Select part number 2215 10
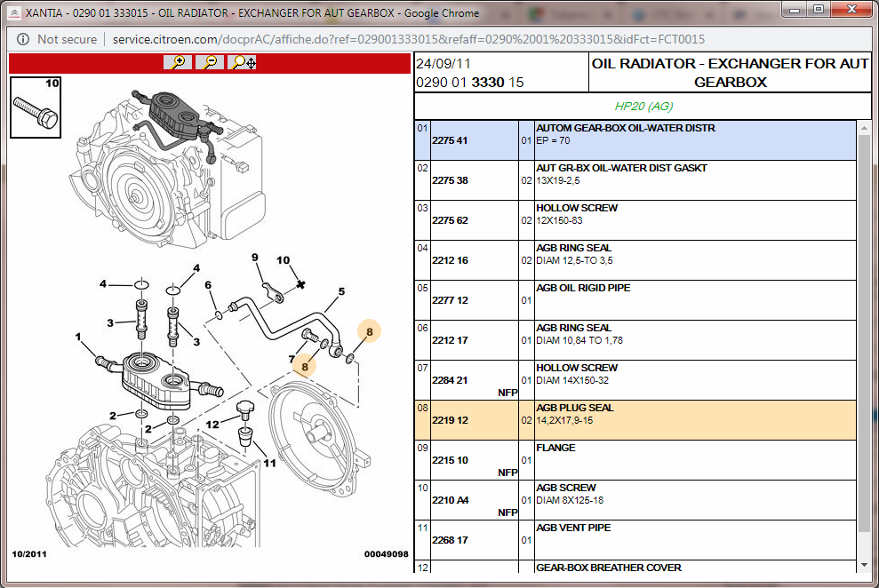The width and height of the screenshot is (879, 588). click(x=450, y=460)
